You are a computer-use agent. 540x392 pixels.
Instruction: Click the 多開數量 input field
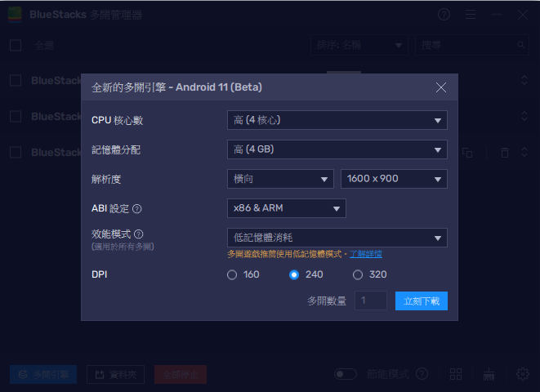[x=371, y=301]
